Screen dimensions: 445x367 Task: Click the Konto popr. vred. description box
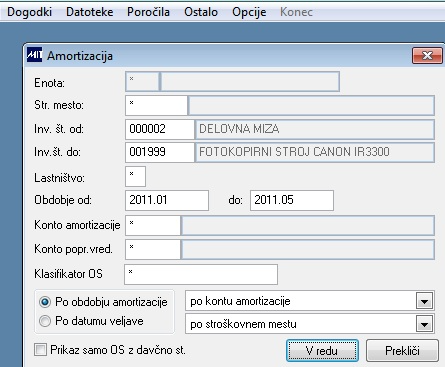(308, 249)
